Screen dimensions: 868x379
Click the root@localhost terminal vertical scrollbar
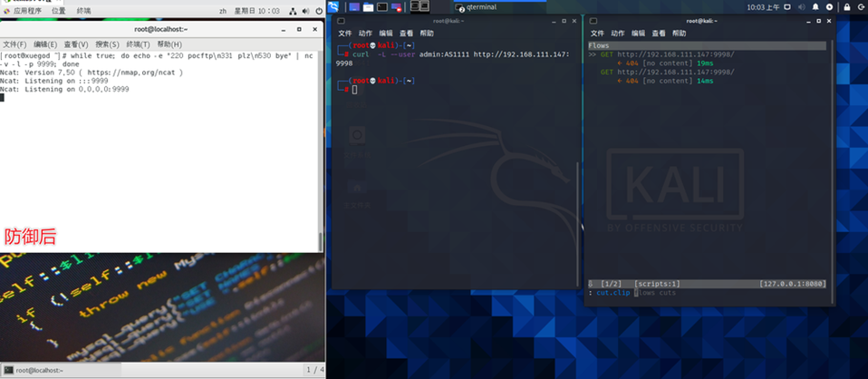coord(320,242)
